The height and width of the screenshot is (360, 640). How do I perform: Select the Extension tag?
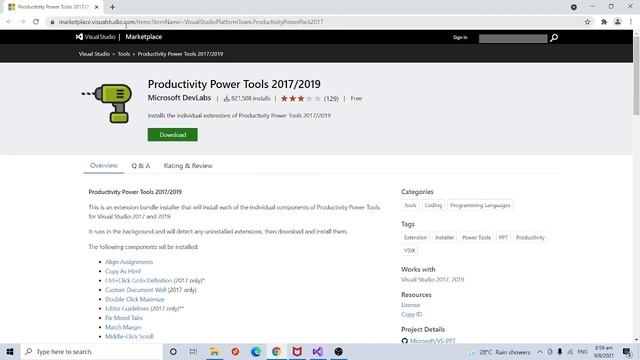(x=415, y=238)
